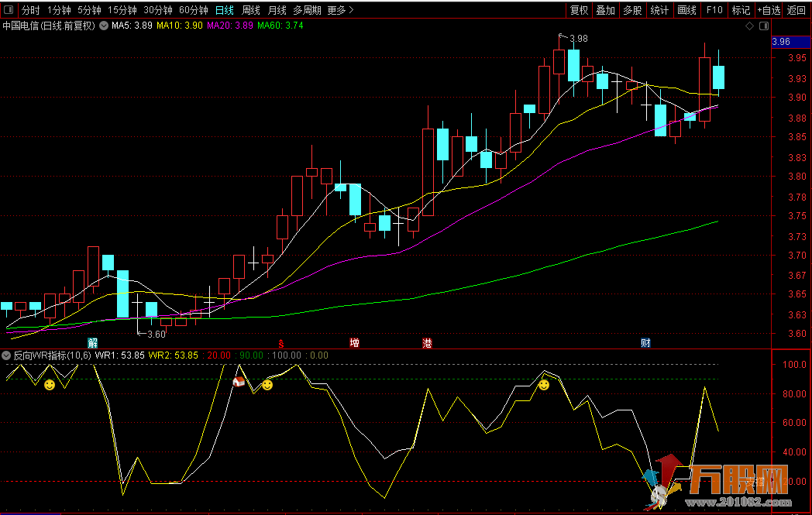Switch to the 分时 tab
This screenshot has height=515, width=812.
[30, 10]
